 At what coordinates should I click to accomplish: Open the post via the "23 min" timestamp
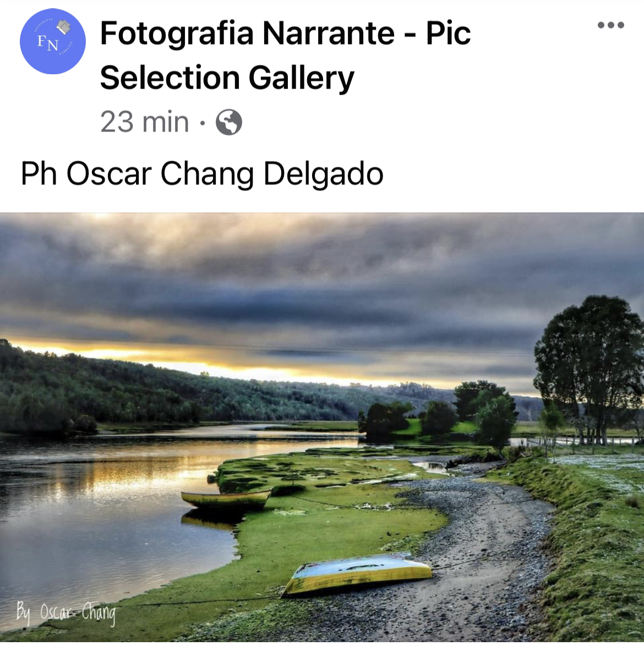pyautogui.click(x=145, y=122)
